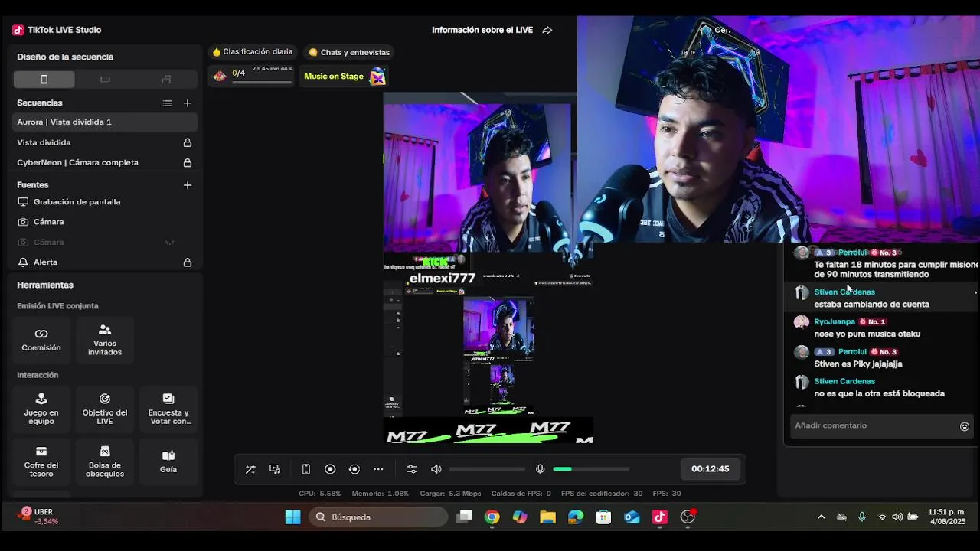Open the 0/4 missions progress card
This screenshot has width=980, height=551.
click(252, 76)
